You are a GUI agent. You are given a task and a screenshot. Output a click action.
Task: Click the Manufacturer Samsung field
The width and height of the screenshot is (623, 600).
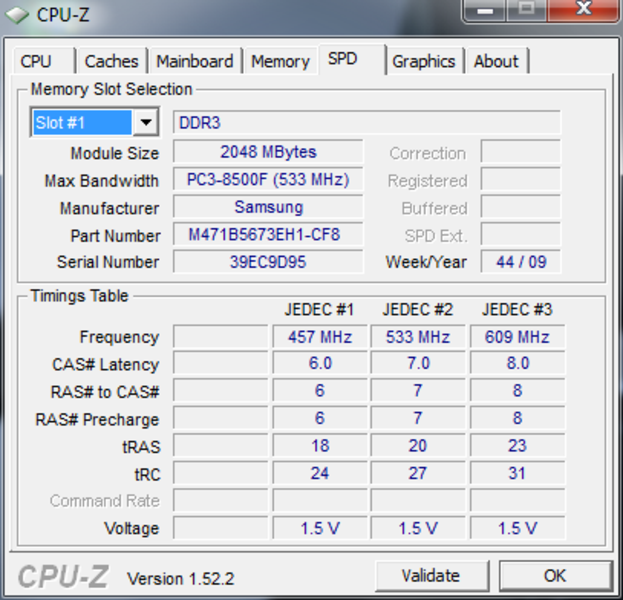click(x=267, y=208)
